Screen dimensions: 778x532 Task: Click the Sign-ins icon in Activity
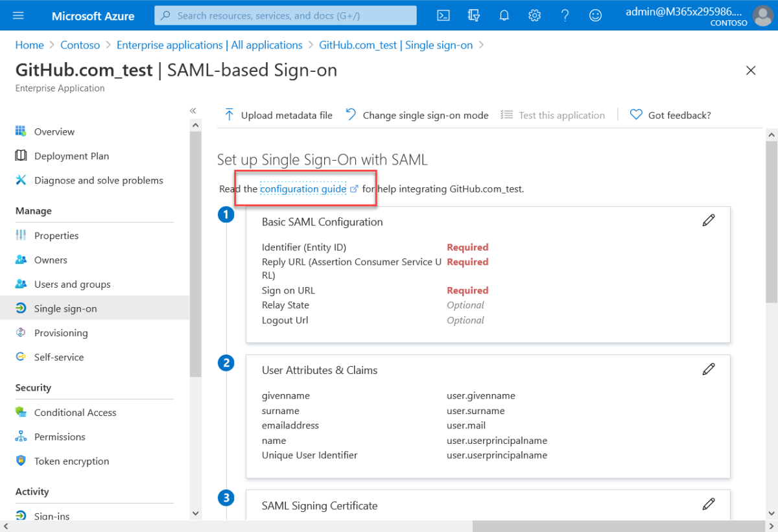pyautogui.click(x=21, y=516)
